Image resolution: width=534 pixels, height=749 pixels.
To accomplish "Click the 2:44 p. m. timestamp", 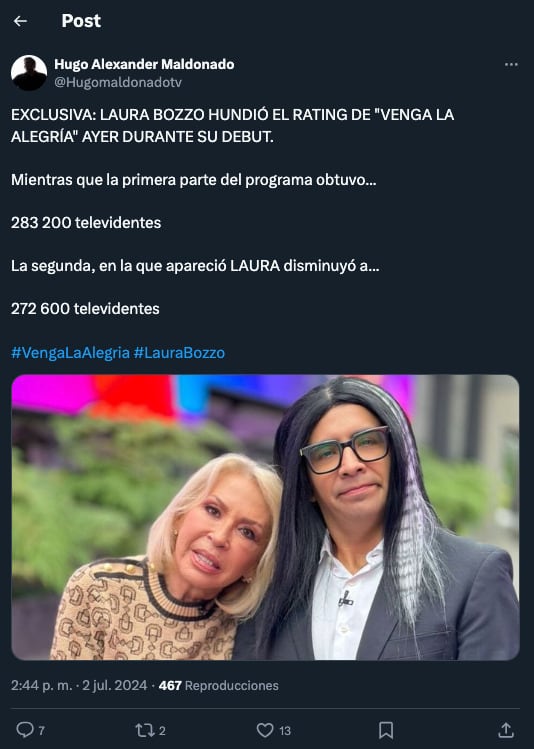I will pyautogui.click(x=42, y=685).
